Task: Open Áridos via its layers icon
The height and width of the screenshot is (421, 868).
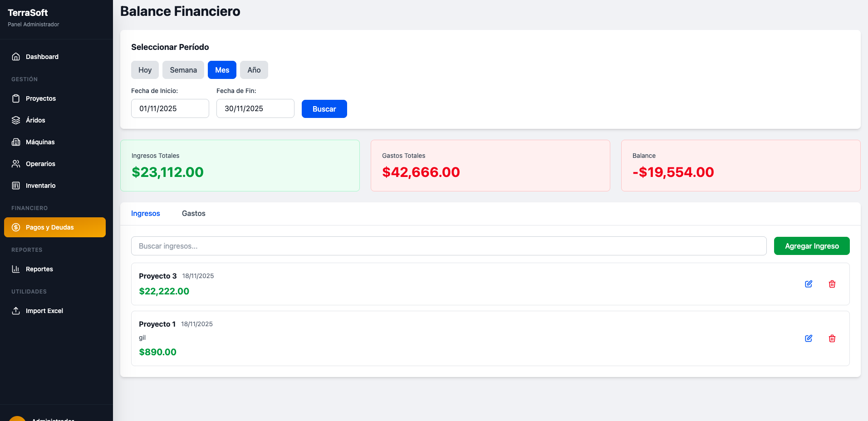Action: (16, 120)
